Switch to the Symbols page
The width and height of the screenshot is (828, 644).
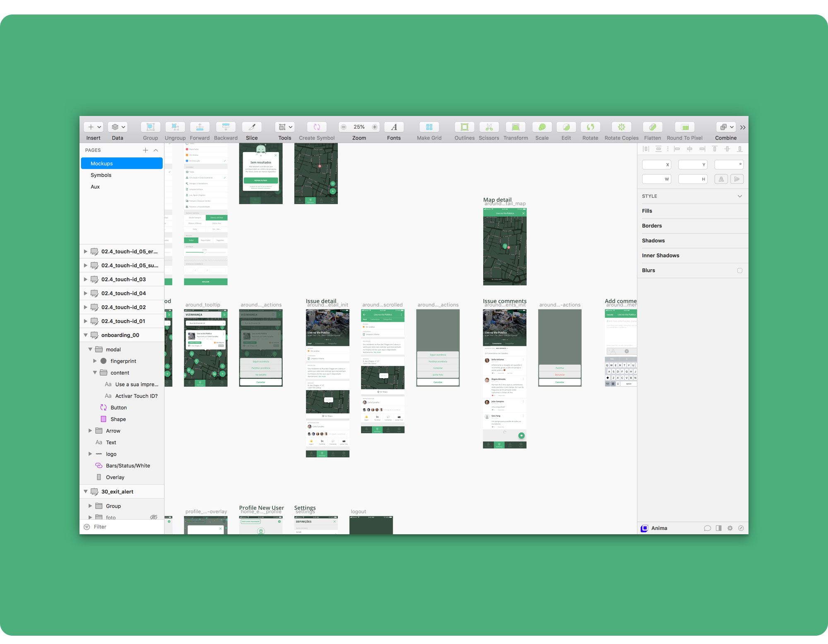pos(101,175)
